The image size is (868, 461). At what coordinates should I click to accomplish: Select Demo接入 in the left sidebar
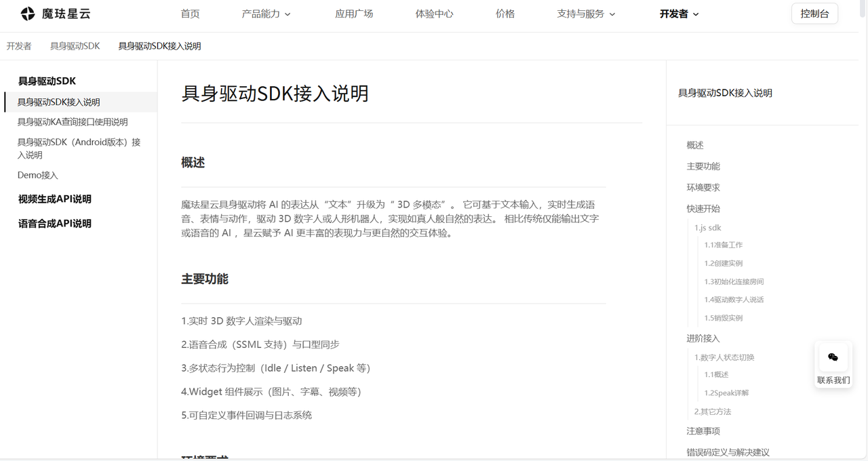tap(38, 175)
